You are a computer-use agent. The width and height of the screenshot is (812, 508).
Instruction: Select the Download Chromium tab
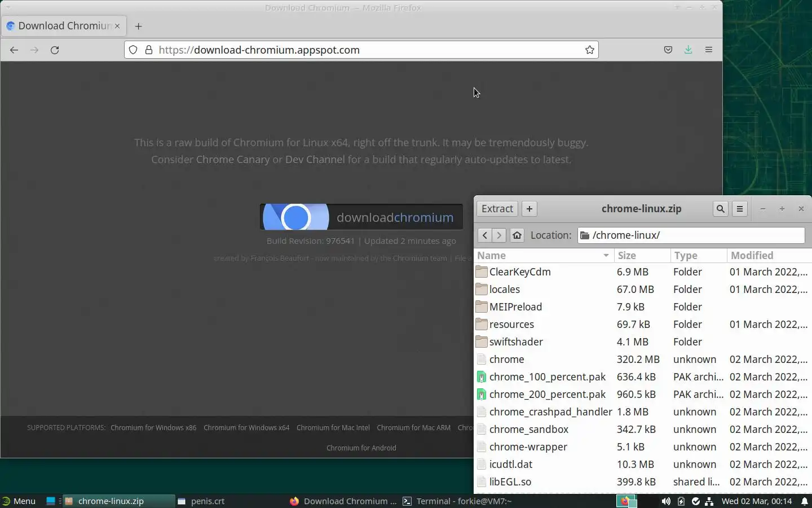64,26
